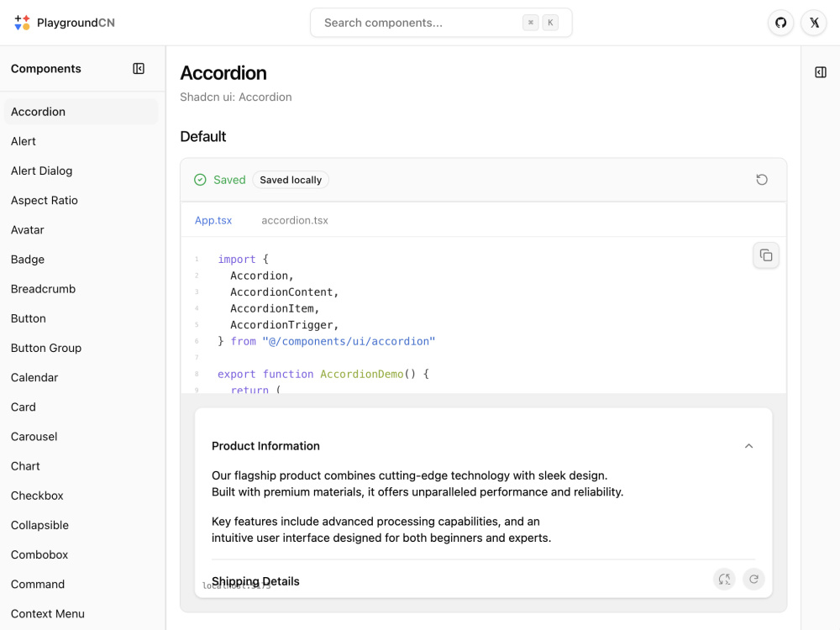Click the AccordionDemo function name in code

click(361, 374)
